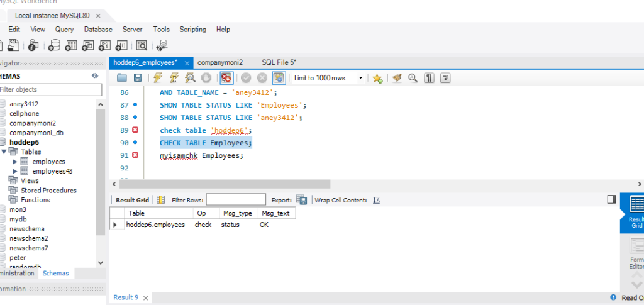Rollback the current transaction
This screenshot has height=305, width=644.
pyautogui.click(x=262, y=78)
